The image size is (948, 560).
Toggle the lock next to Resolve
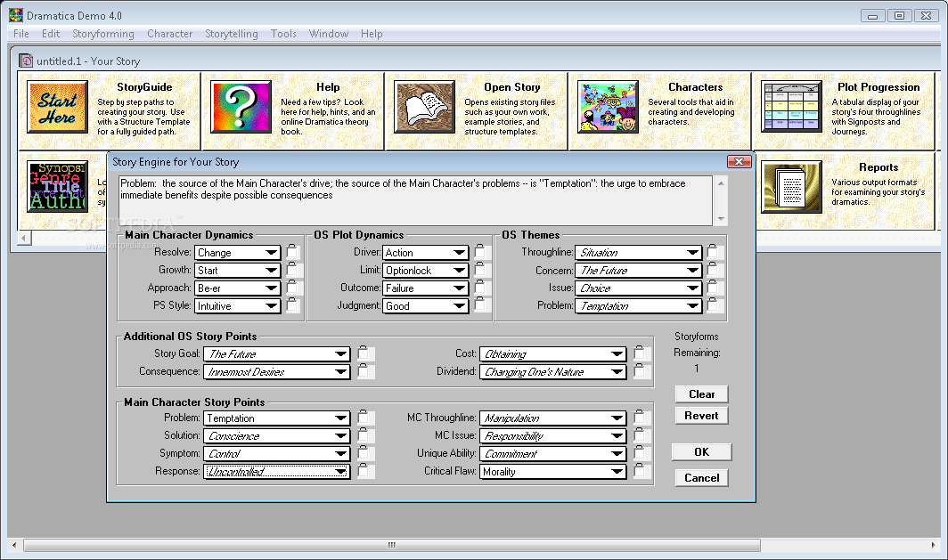point(292,251)
